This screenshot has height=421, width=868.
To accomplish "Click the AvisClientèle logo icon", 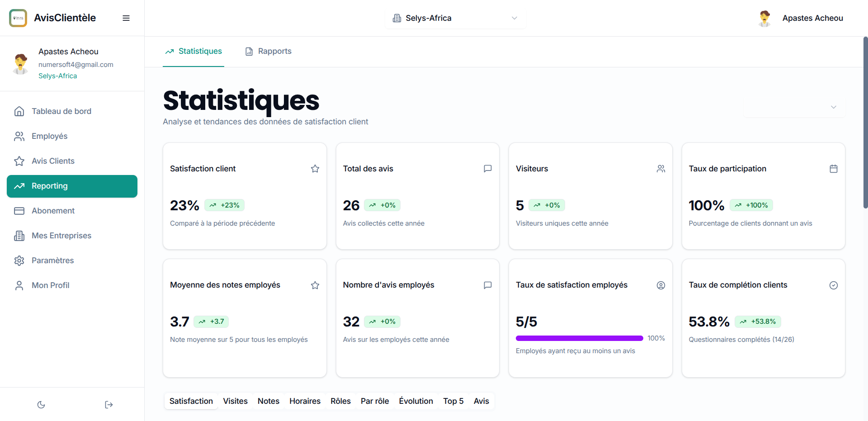I will pos(18,18).
